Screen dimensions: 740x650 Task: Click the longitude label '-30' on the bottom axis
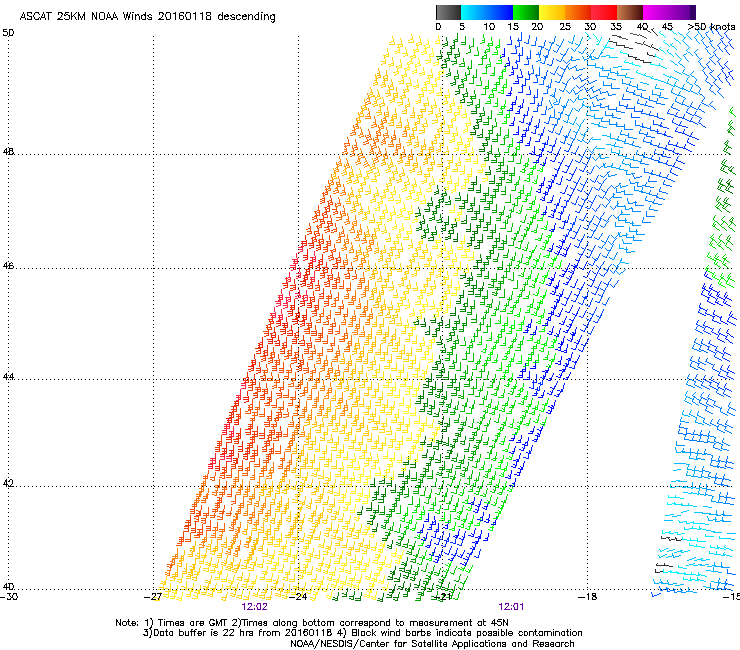pos(9,597)
